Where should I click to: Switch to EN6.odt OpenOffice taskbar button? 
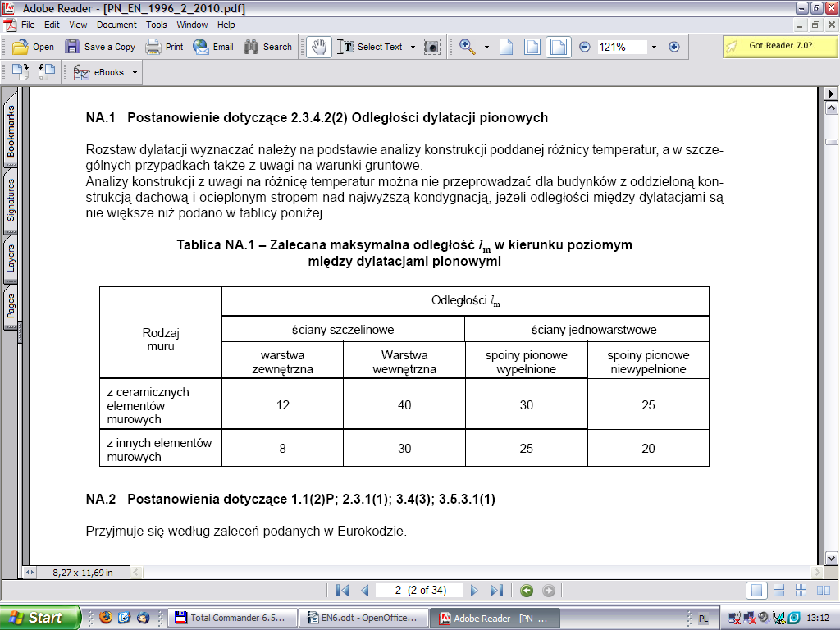[x=363, y=618]
